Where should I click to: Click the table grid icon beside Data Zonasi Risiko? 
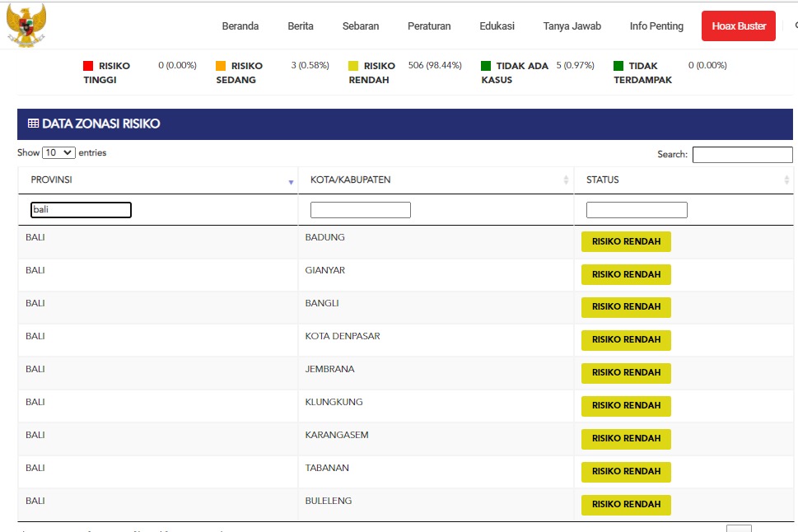[x=33, y=124]
